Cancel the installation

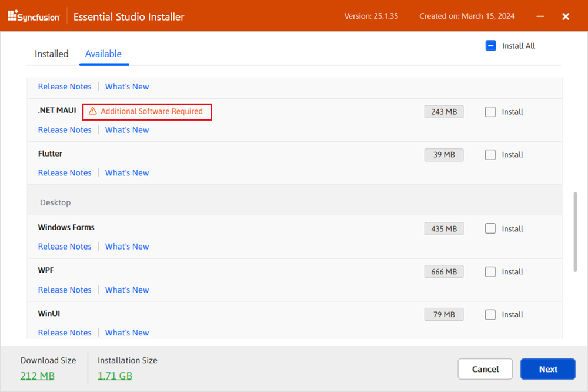(485, 369)
